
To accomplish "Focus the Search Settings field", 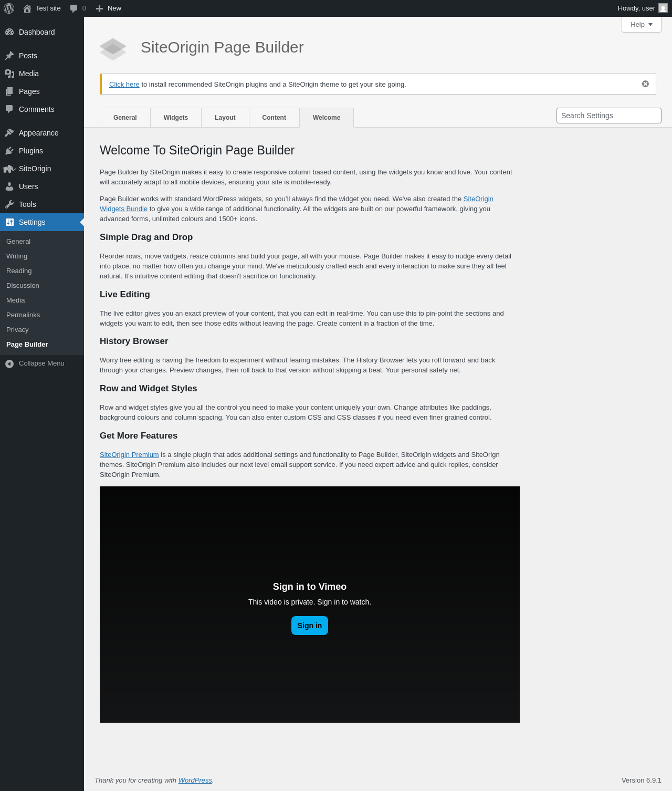I will tap(609, 116).
